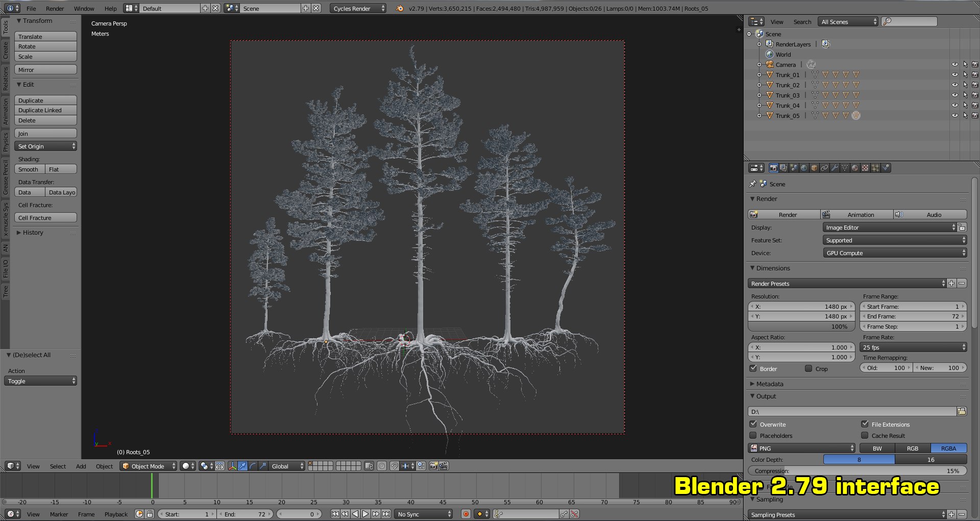Screen dimensions: 980x521
Task: Open the Physics properties tab
Action: click(886, 168)
